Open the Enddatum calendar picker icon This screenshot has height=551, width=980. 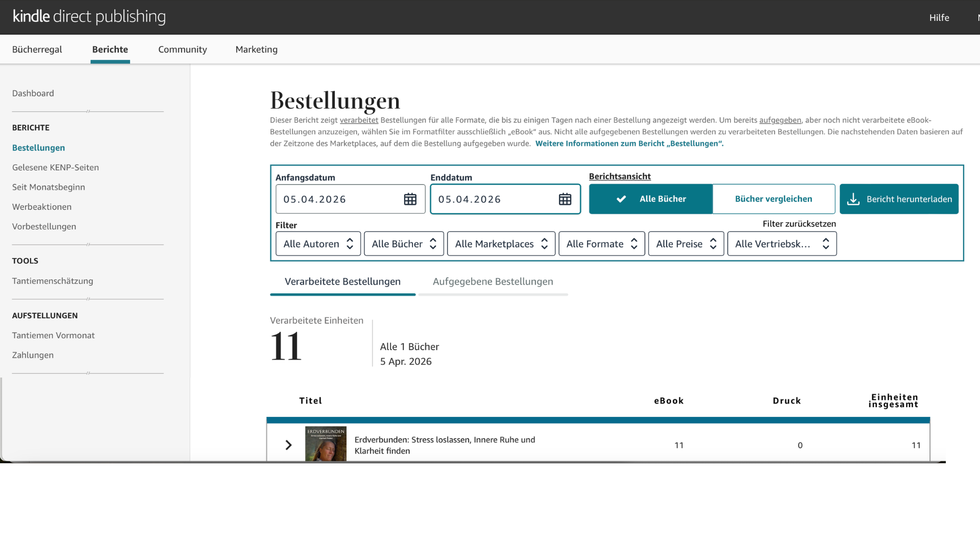pyautogui.click(x=565, y=199)
